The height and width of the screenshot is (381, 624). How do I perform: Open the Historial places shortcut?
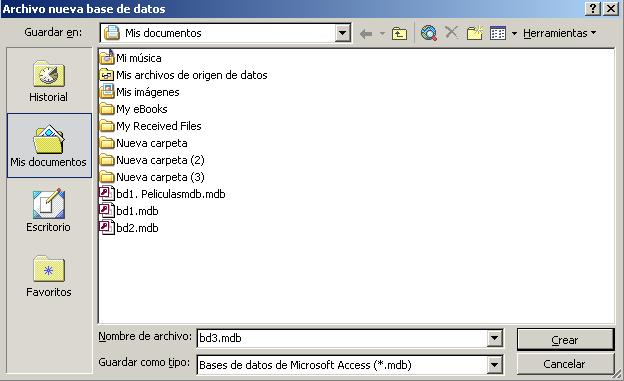[49, 81]
